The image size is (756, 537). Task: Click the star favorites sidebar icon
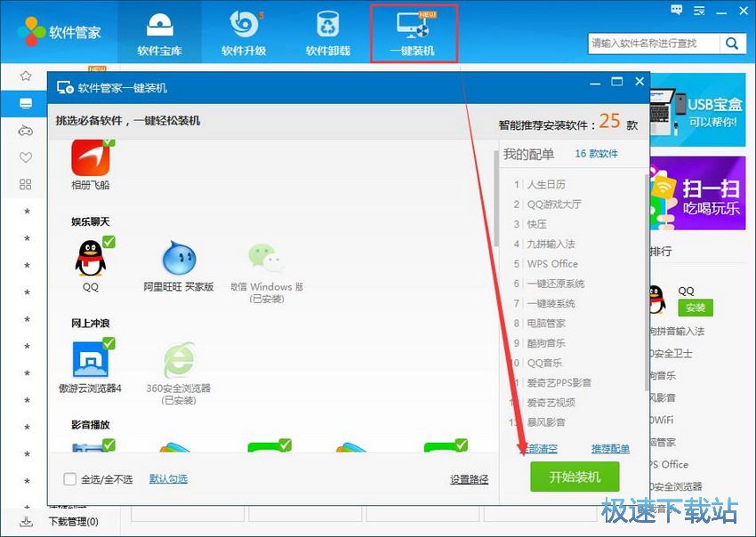(26, 76)
